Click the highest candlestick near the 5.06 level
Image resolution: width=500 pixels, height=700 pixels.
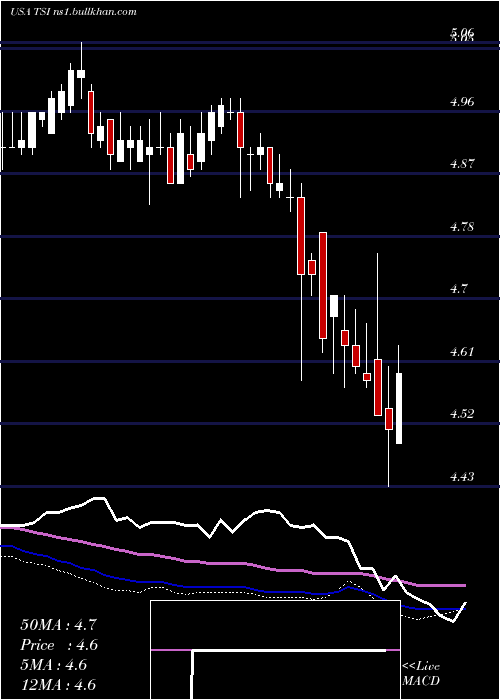pos(81,71)
